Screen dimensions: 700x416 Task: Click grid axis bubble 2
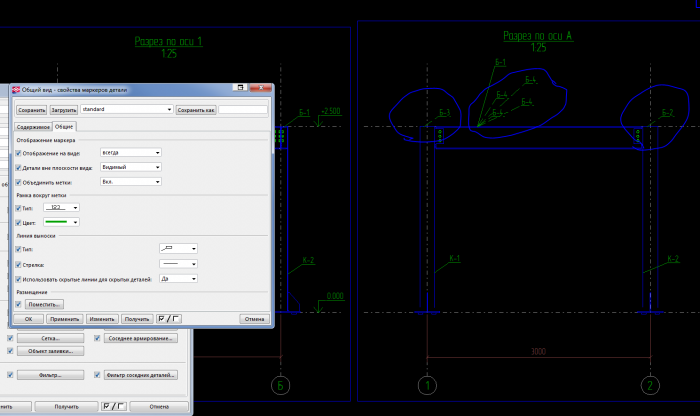[x=650, y=385]
